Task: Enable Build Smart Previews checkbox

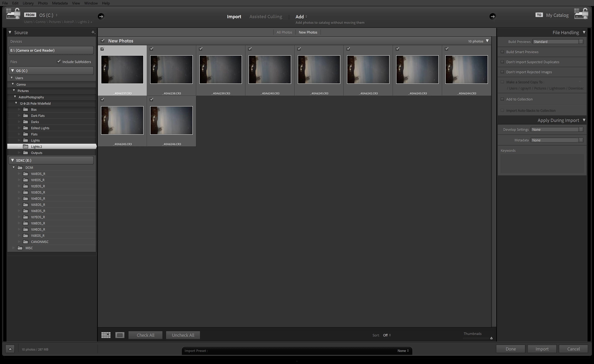Action: (x=502, y=52)
